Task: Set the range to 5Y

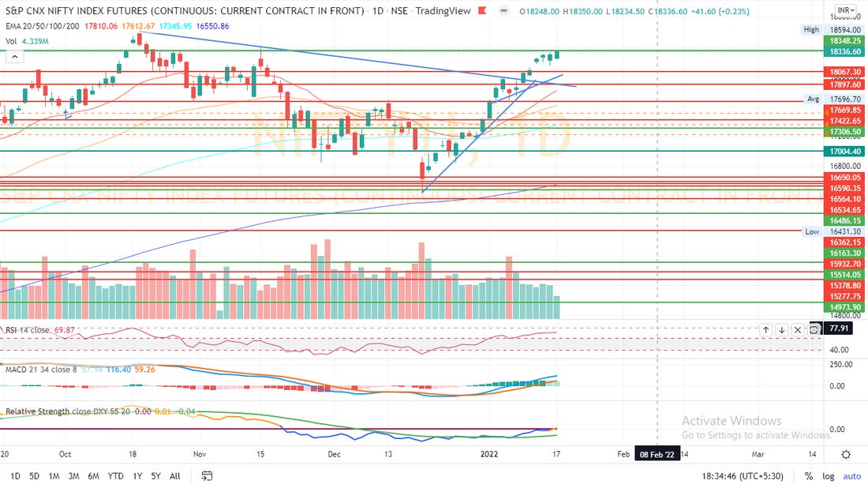Action: pyautogui.click(x=156, y=476)
